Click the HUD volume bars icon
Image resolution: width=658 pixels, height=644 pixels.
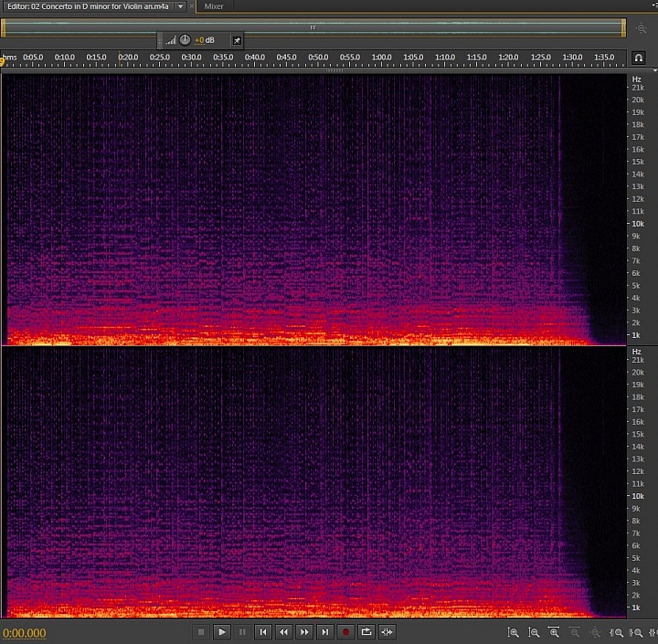pos(170,40)
